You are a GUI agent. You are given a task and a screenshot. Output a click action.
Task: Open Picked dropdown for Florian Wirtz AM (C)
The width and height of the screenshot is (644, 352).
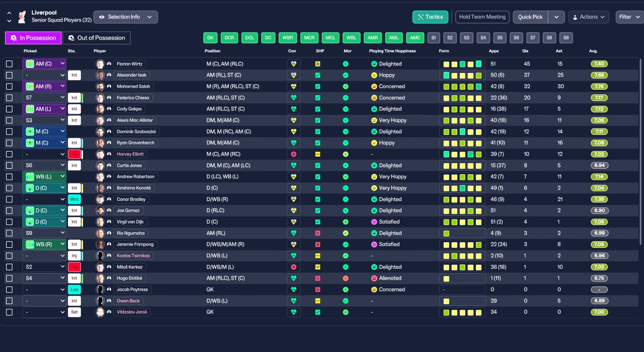(44, 64)
